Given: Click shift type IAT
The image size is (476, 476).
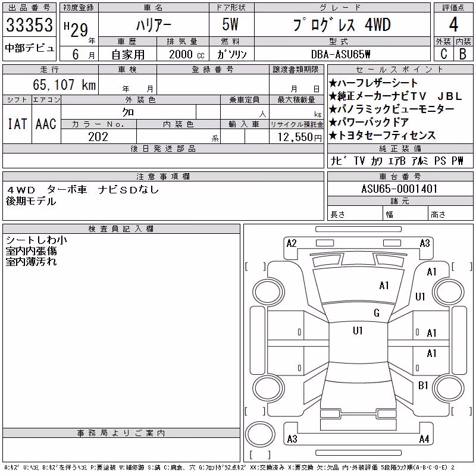Looking at the screenshot, I should [17, 124].
